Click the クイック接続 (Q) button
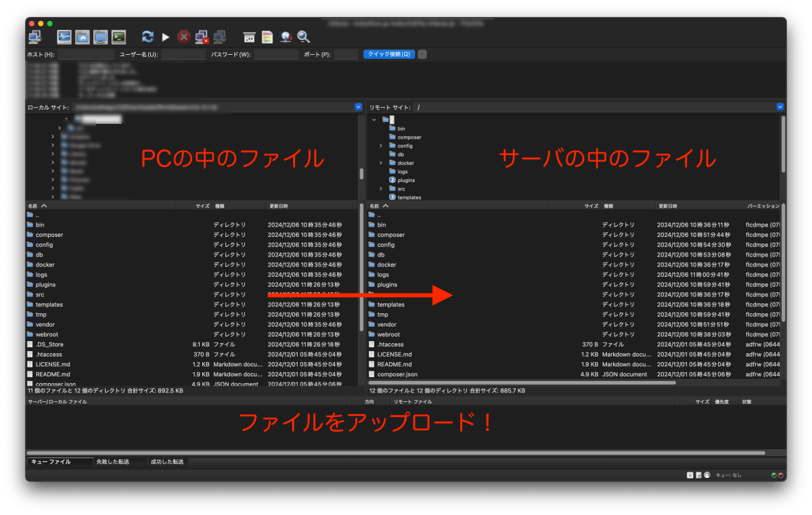Image resolution: width=812 pixels, height=515 pixels. [x=389, y=54]
